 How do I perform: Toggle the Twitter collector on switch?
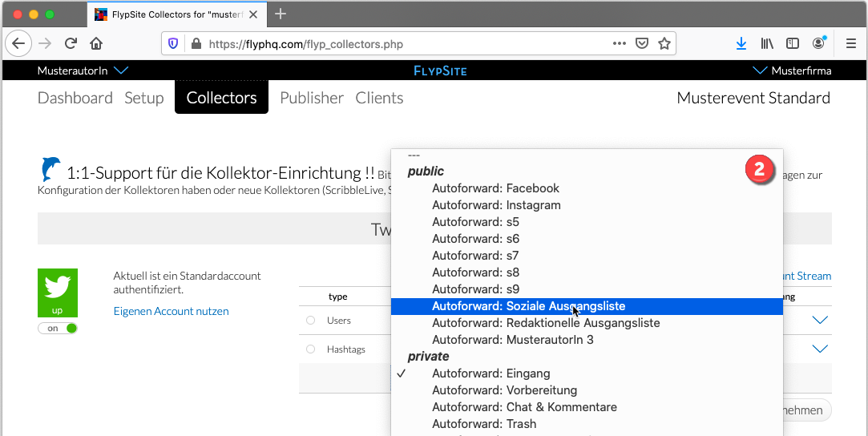[x=58, y=328]
